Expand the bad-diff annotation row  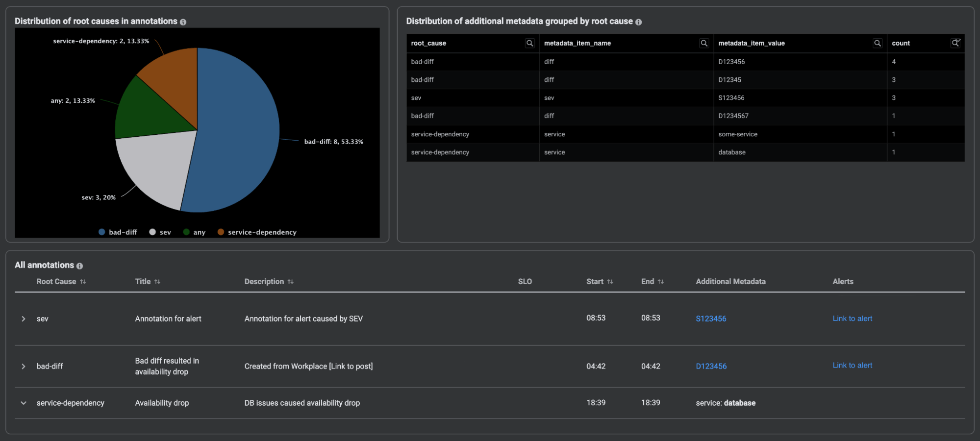click(x=23, y=366)
